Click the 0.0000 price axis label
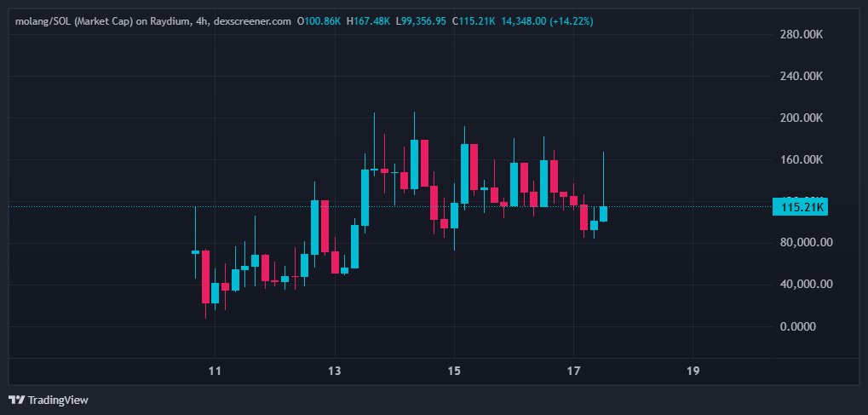Screen dimensions: 868x415 click(x=797, y=326)
